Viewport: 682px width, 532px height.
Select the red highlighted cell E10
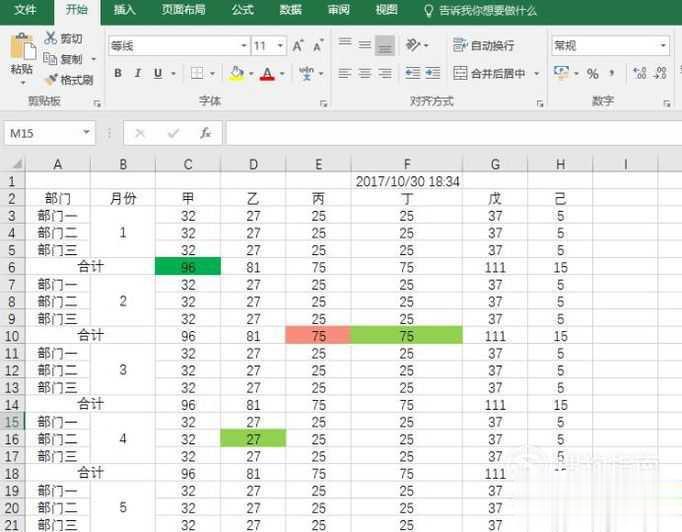tap(318, 335)
